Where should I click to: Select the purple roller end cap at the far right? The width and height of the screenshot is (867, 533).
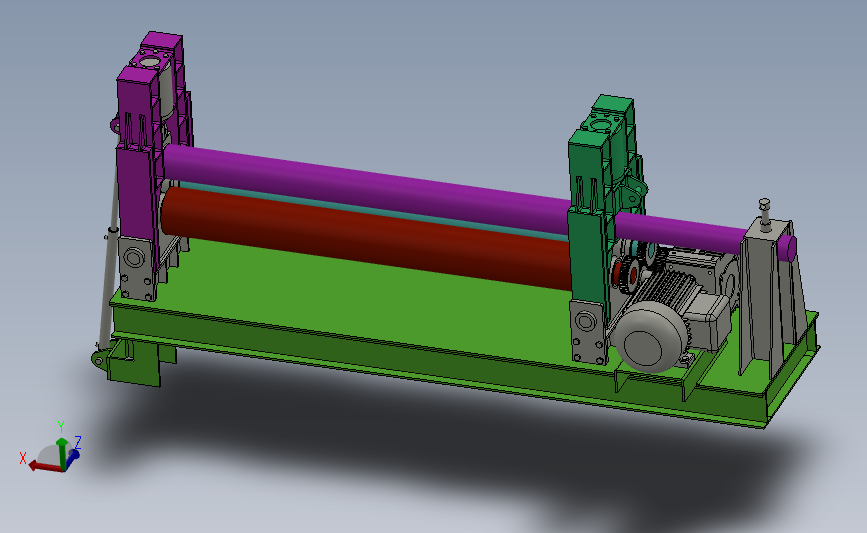tap(791, 248)
